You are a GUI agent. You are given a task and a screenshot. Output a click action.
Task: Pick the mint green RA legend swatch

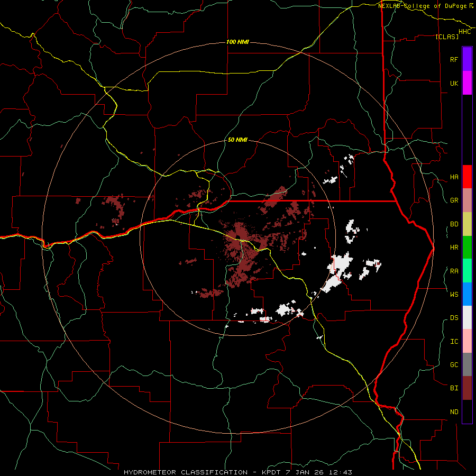[467, 271]
